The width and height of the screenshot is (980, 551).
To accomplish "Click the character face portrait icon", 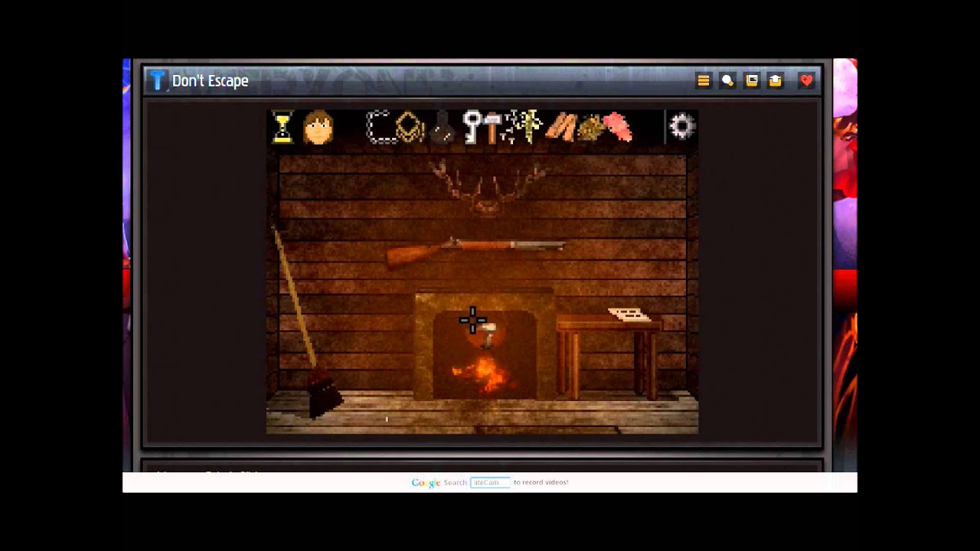I will click(318, 127).
